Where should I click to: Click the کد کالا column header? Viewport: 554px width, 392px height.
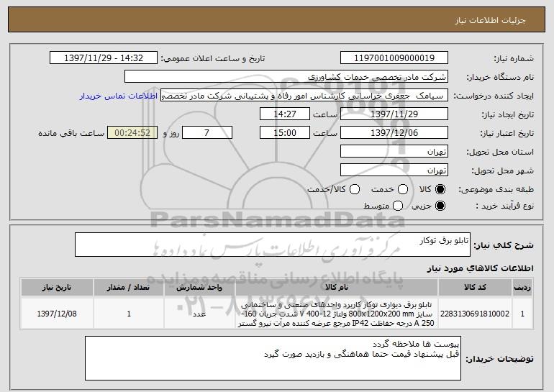click(475, 288)
